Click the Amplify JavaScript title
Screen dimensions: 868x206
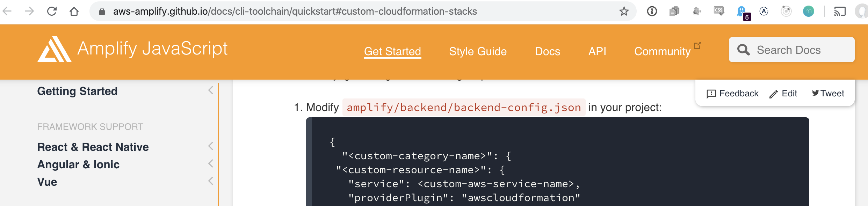(x=152, y=49)
